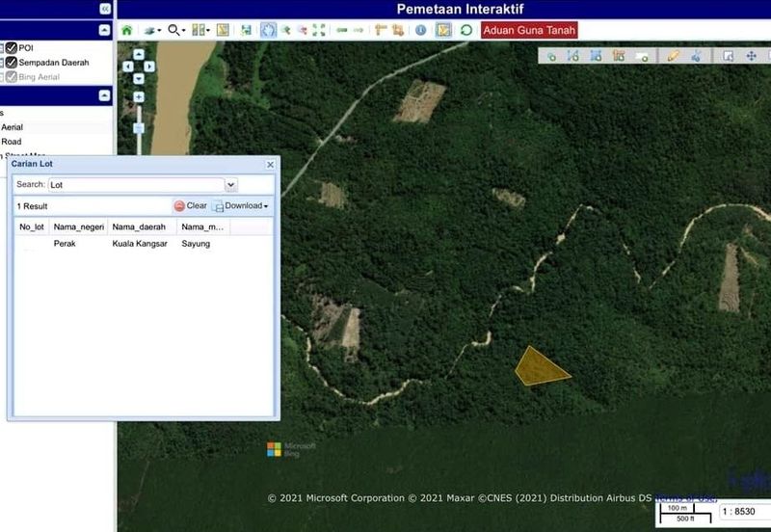Click the Home icon in the toolbar
771x532 pixels.
click(x=126, y=30)
